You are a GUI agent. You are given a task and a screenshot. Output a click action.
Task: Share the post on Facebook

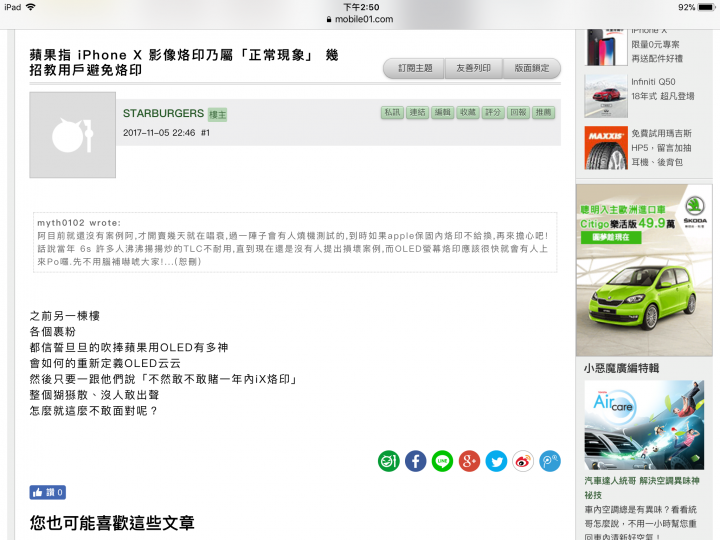pos(416,461)
